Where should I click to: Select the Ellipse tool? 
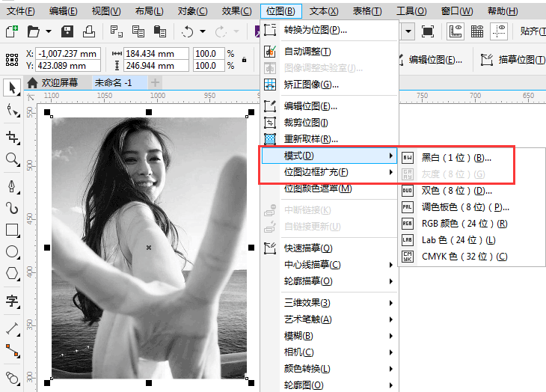coord(13,251)
